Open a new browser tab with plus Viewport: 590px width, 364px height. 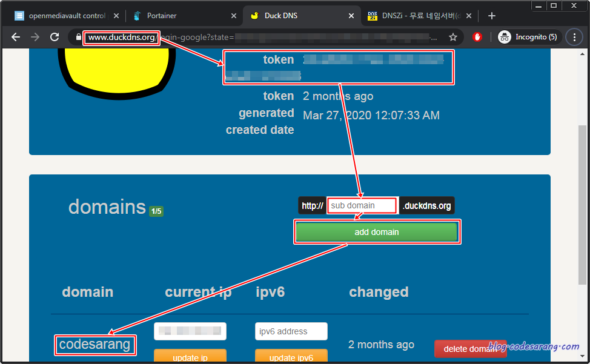491,16
